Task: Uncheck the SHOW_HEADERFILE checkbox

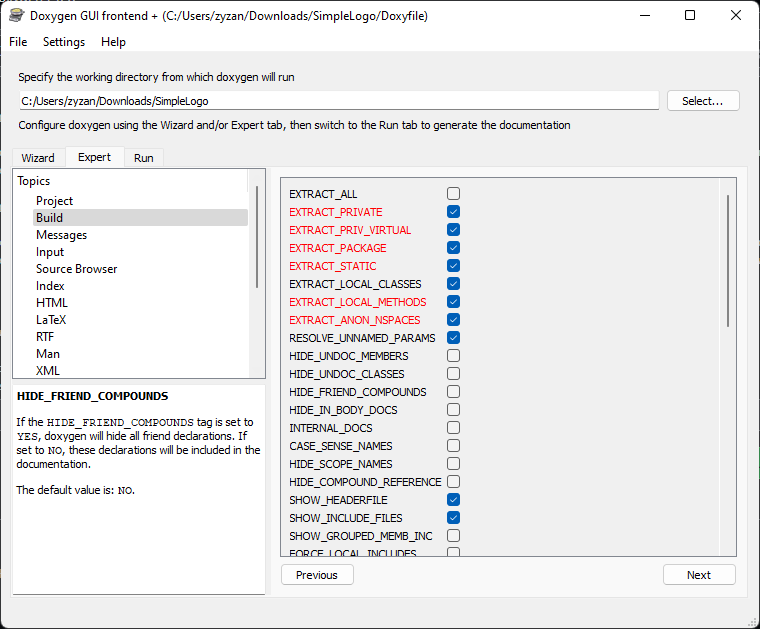Action: pyautogui.click(x=454, y=500)
